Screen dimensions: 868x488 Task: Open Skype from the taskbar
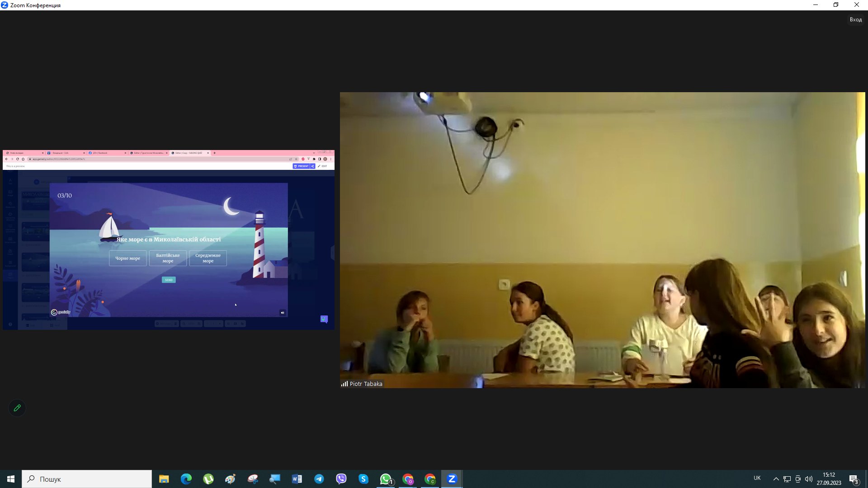363,479
